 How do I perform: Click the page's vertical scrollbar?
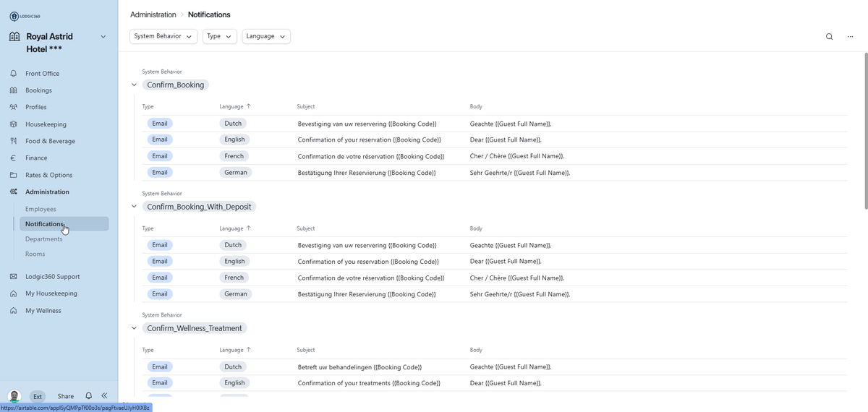pyautogui.click(x=865, y=130)
